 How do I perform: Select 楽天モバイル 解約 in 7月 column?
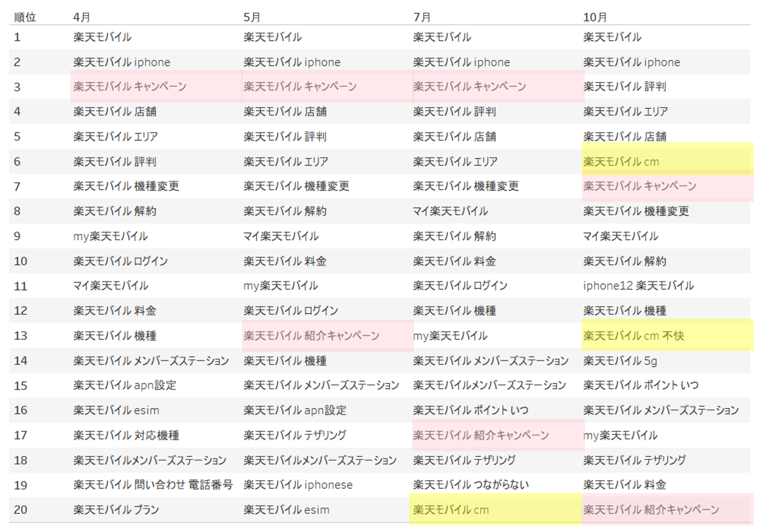454,237
